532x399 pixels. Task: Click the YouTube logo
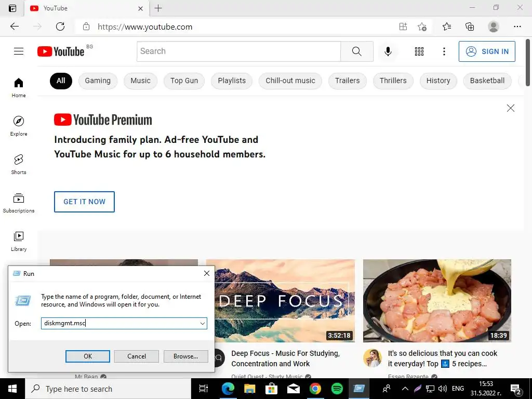(61, 51)
